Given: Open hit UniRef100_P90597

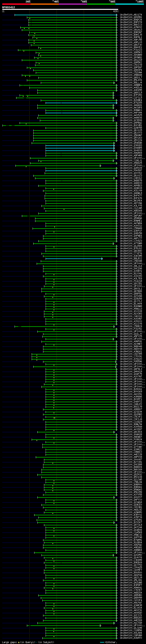Looking at the screenshot, I should point(131,170).
